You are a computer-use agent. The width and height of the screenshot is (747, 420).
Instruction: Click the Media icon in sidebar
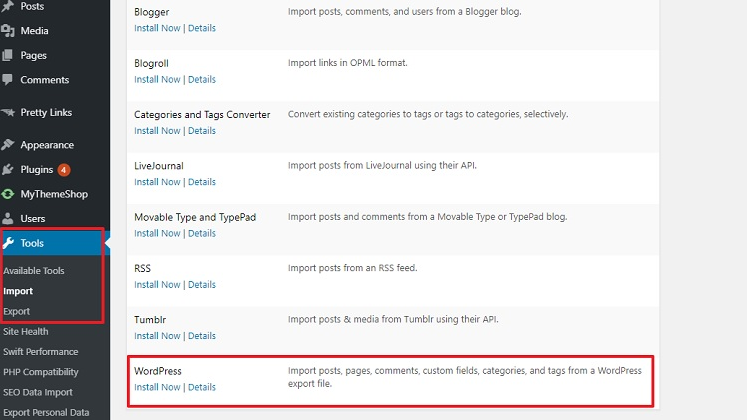coord(8,30)
